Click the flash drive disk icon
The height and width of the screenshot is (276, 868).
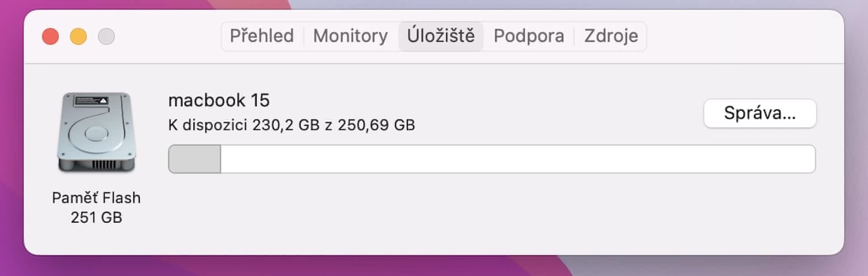coord(96,133)
